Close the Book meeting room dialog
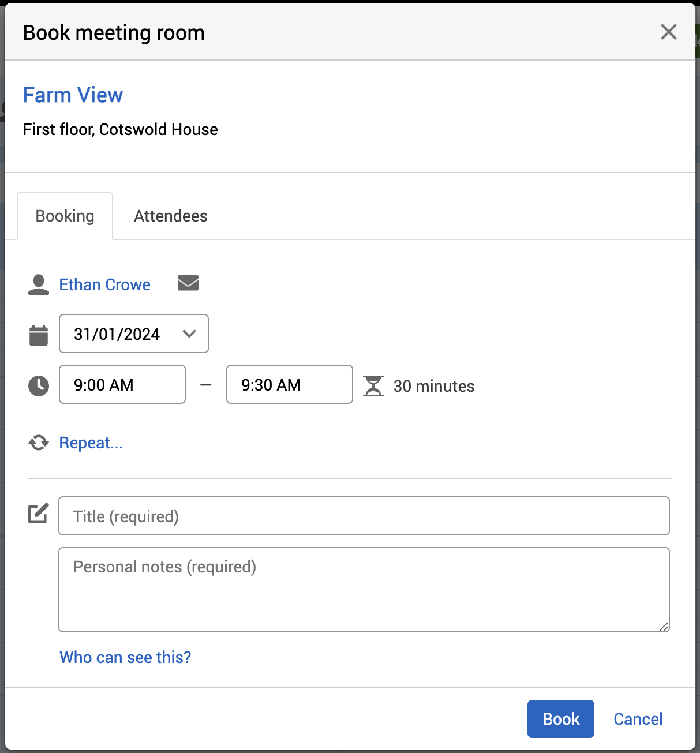Viewport: 700px width, 753px height. click(x=668, y=32)
